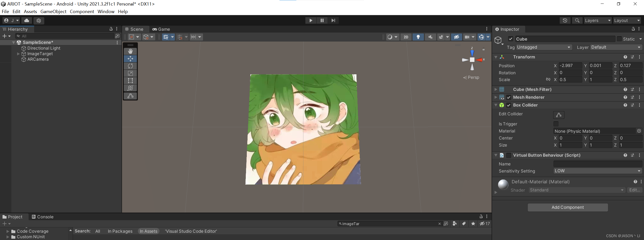Screen dimensions: 644x240
Task: Open the Cloud services icon
Action: (x=27, y=20)
